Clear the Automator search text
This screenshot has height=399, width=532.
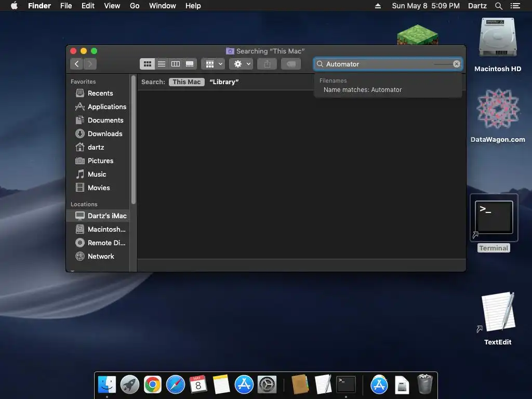[457, 64]
